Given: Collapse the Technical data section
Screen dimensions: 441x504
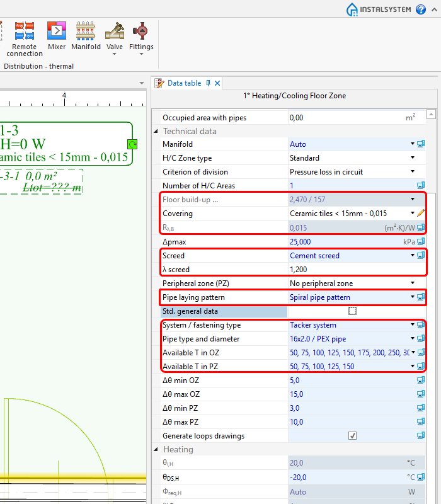Looking at the screenshot, I should (x=156, y=131).
